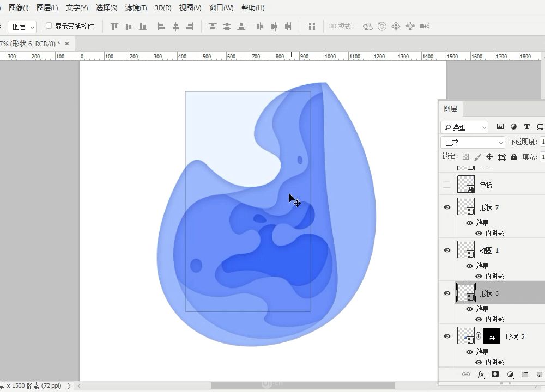Viewport: 545px width, 392px height.
Task: Click the add layer mask icon
Action: tap(495, 374)
